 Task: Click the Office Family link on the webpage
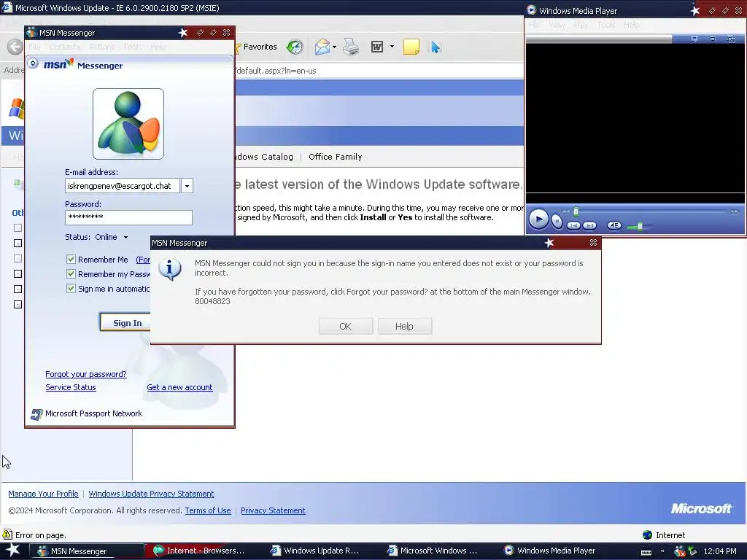coord(336,157)
